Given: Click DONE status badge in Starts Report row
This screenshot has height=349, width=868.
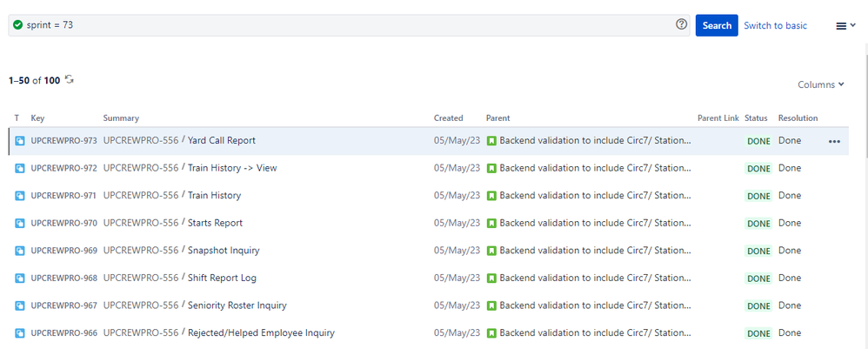Looking at the screenshot, I should [758, 224].
